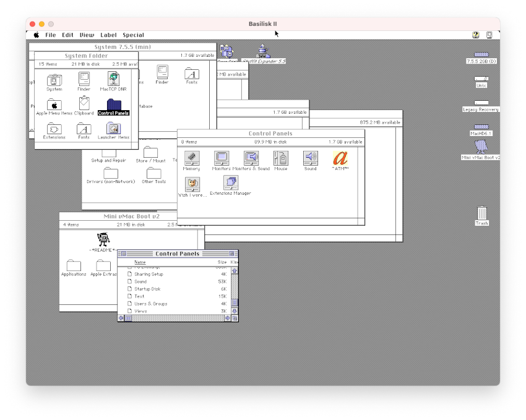
Task: Click the zoom box of Control Panels list window
Action: coord(231,254)
